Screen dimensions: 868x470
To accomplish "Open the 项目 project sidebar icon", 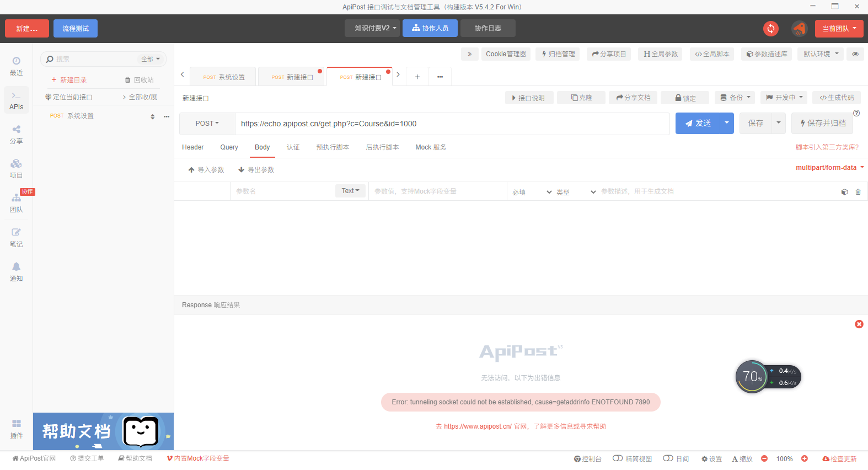I will point(17,169).
